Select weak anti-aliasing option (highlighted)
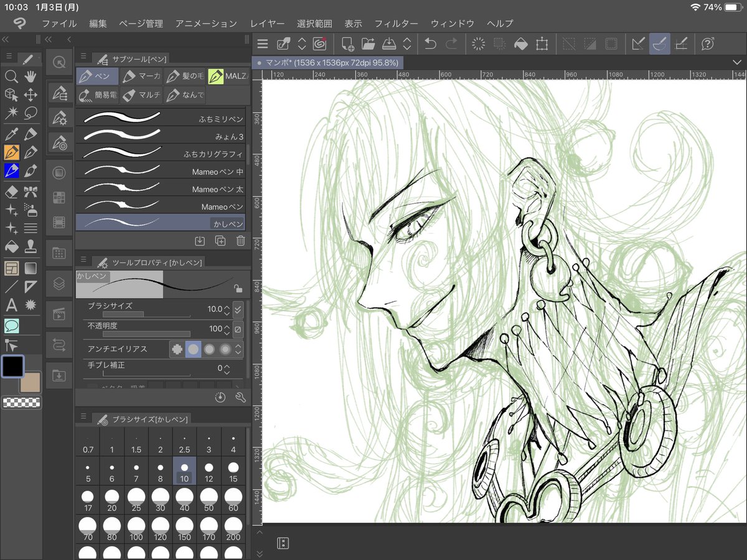 coord(194,349)
